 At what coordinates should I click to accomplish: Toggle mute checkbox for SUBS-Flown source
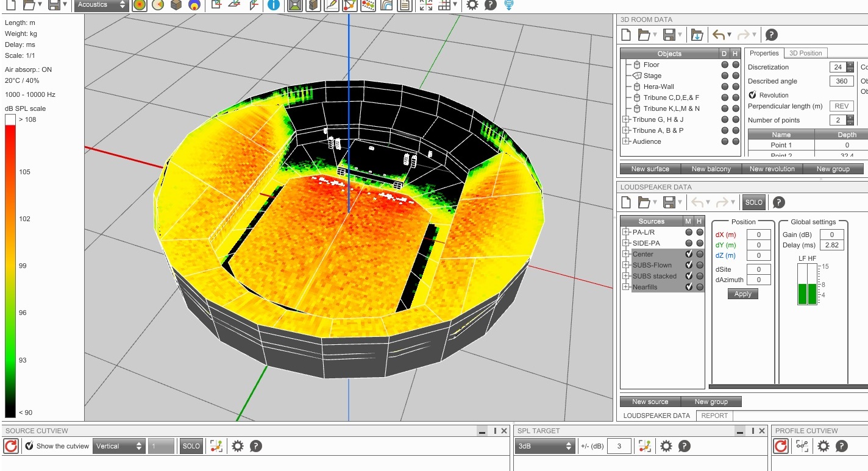coord(689,265)
